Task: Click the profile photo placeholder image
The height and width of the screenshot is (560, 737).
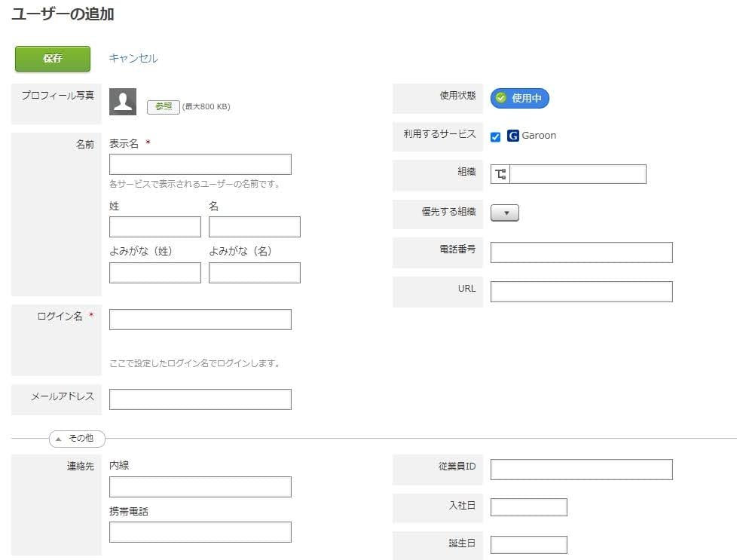Action: tap(123, 99)
